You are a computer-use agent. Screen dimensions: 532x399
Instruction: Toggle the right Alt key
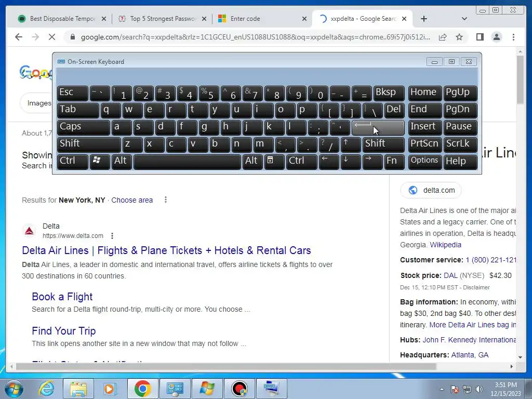coord(252,162)
